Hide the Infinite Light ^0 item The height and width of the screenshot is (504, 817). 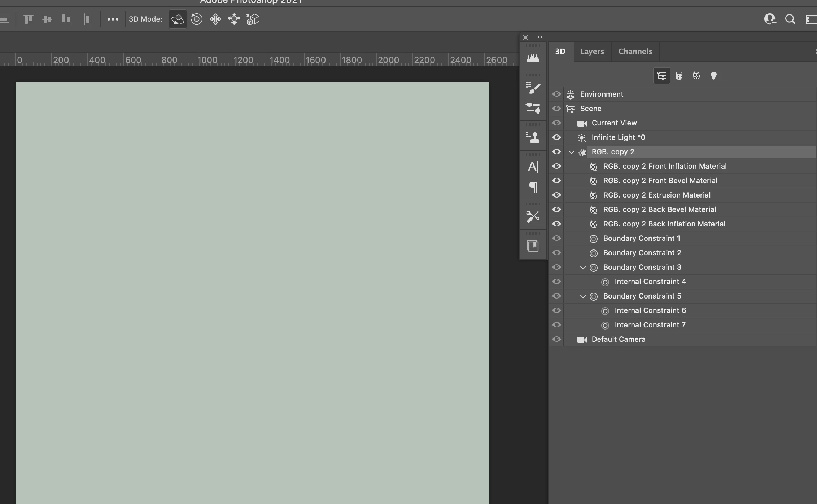(556, 137)
